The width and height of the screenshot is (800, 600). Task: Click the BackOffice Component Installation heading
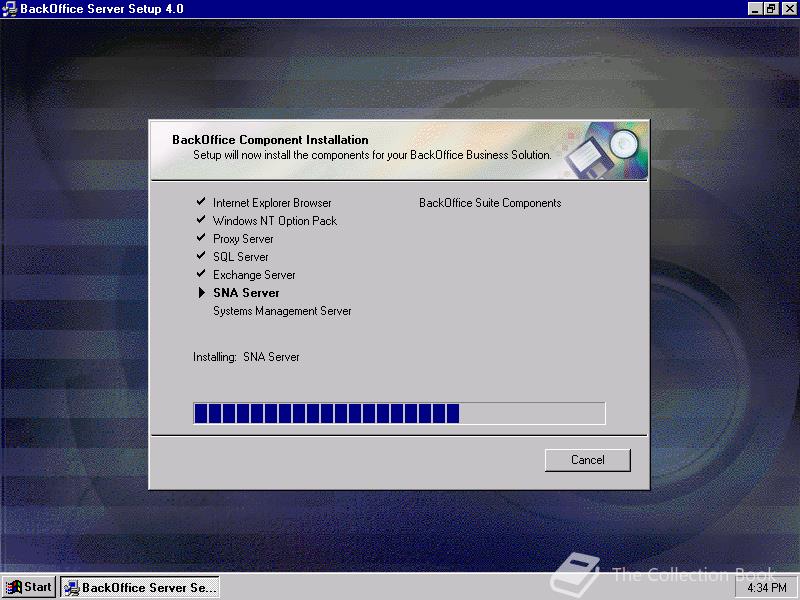pyautogui.click(x=270, y=140)
